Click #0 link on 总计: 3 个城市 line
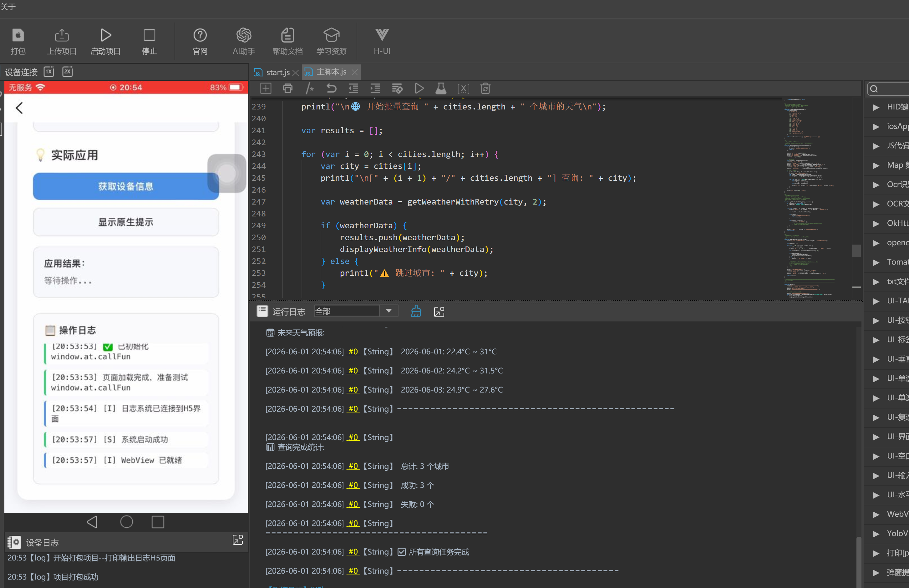 [x=353, y=466]
